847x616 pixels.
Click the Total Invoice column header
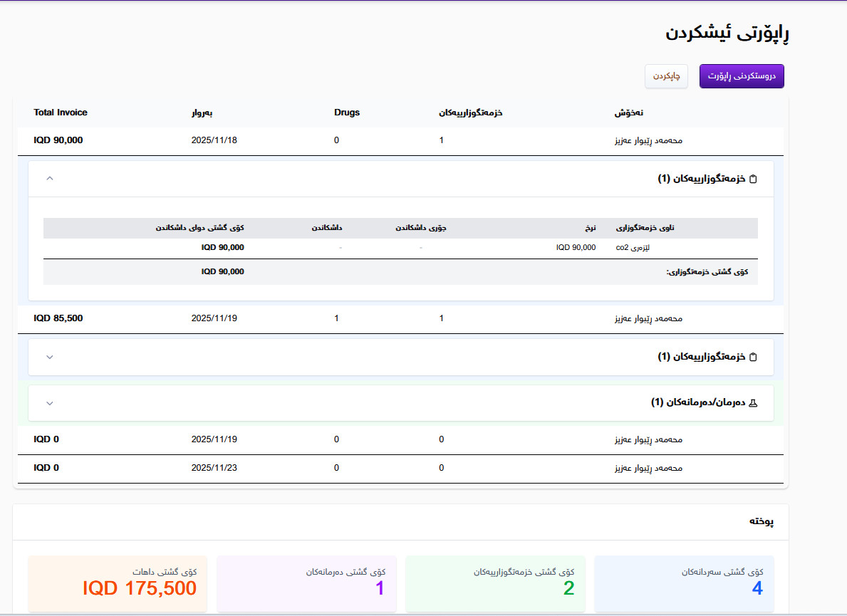point(61,113)
